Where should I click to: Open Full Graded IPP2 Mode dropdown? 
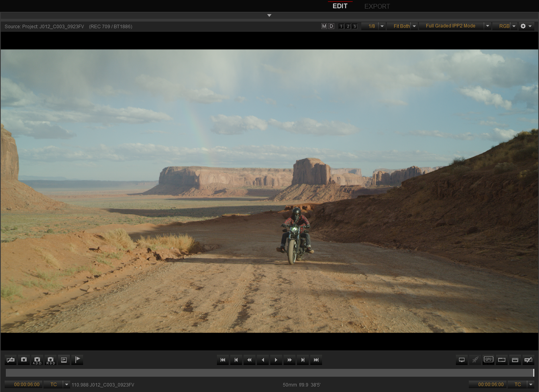pos(451,26)
